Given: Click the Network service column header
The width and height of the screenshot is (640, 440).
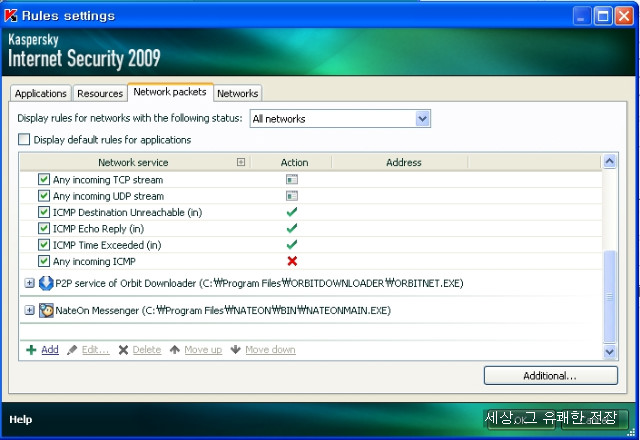Looking at the screenshot, I should [134, 162].
